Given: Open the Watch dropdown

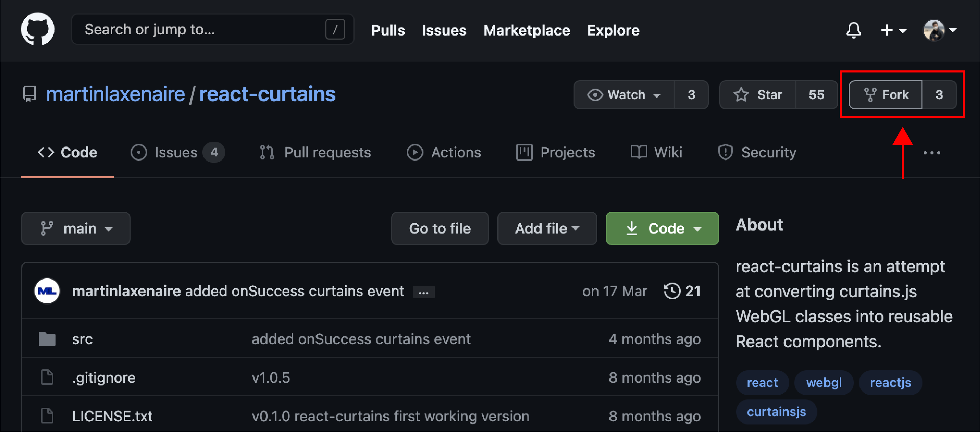Looking at the screenshot, I should (624, 95).
